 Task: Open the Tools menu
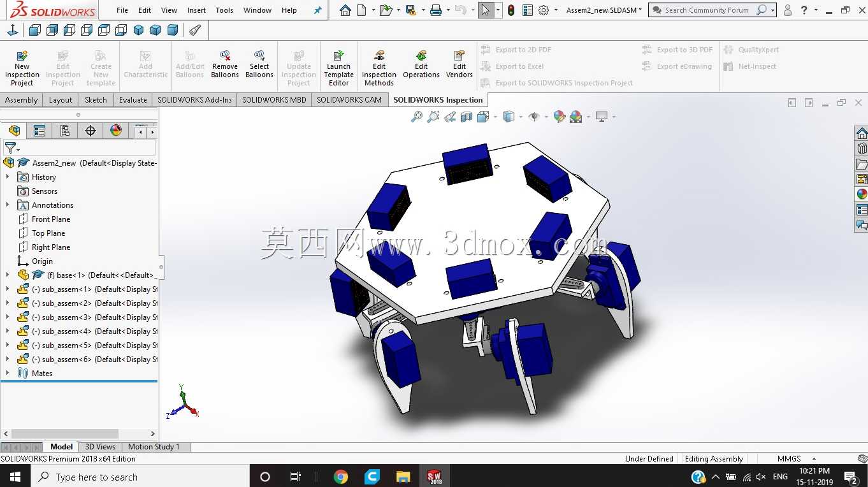pyautogui.click(x=224, y=10)
